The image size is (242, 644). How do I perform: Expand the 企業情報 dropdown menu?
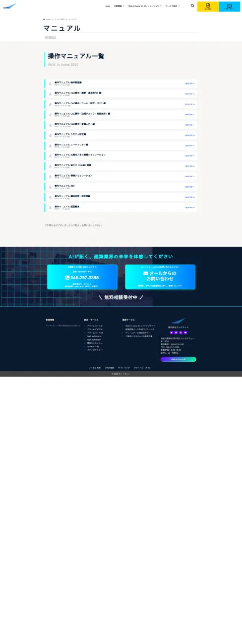(x=118, y=6)
